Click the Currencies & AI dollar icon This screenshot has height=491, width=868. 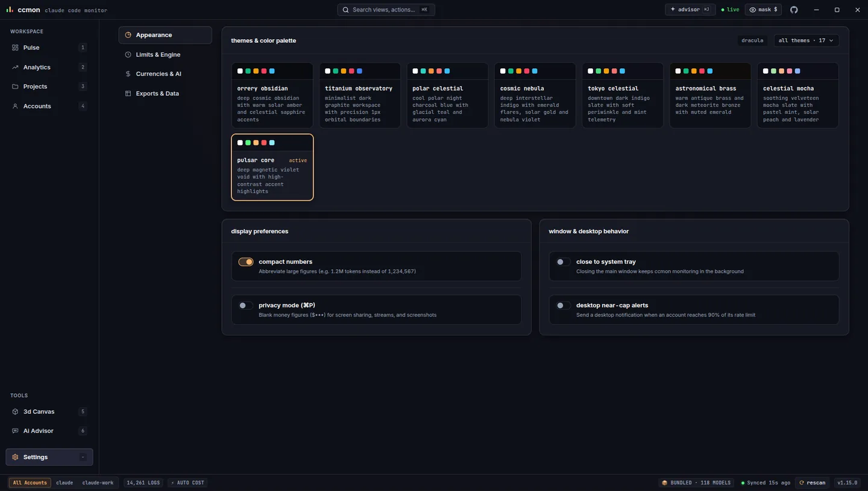(x=128, y=74)
